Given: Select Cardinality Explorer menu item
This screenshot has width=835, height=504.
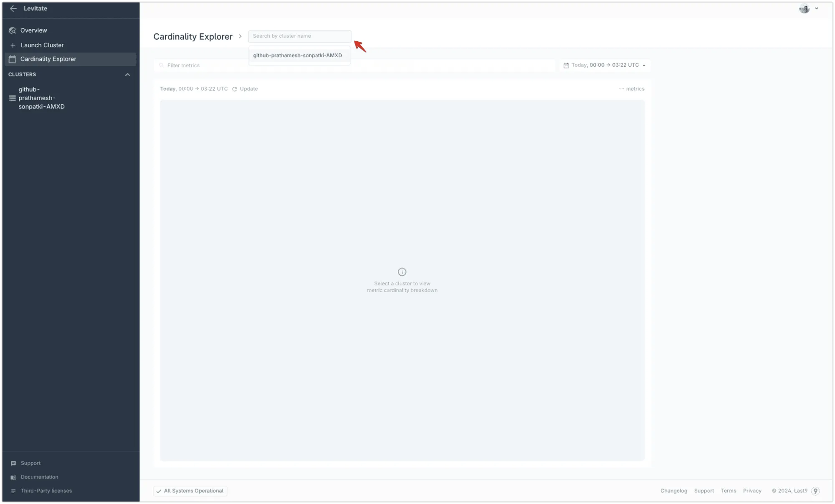Looking at the screenshot, I should 71,59.
